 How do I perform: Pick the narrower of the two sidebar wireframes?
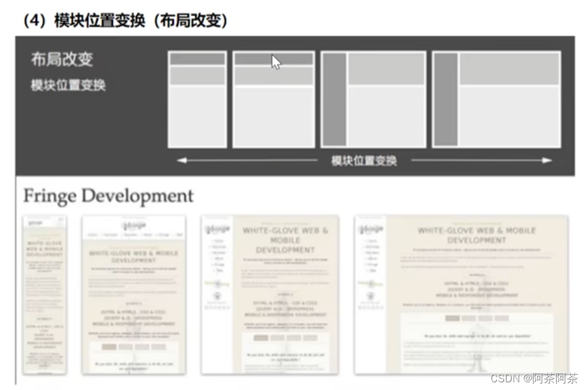[373, 99]
